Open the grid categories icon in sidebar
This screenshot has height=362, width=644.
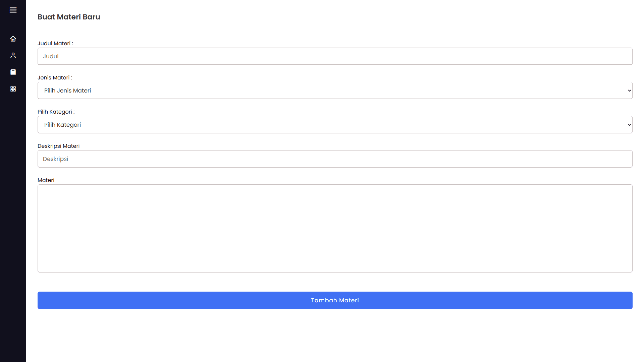13,89
